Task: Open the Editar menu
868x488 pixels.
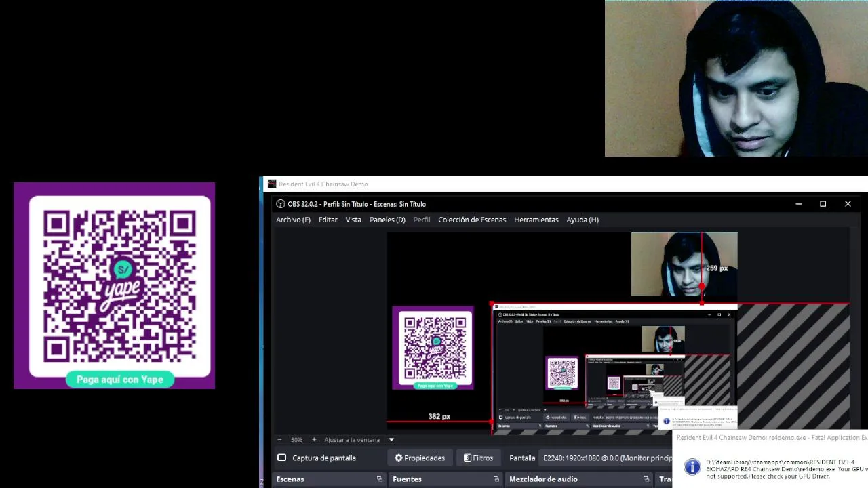Action: pos(328,220)
